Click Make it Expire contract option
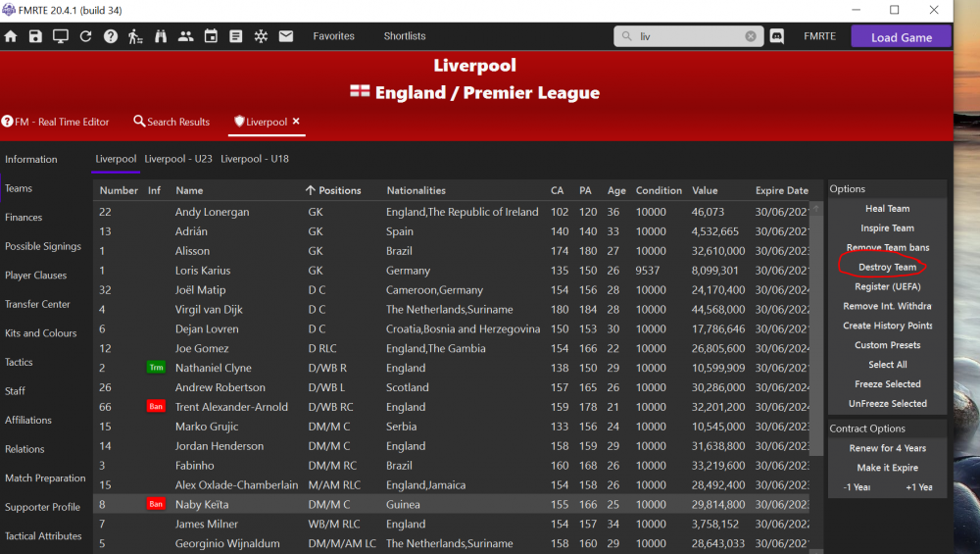 888,468
